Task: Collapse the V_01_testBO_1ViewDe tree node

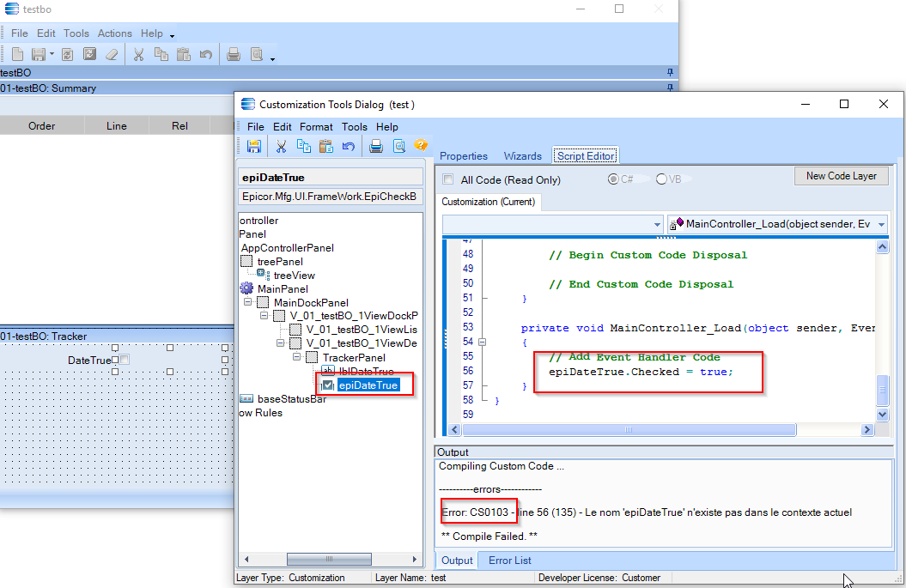Action: [x=280, y=343]
